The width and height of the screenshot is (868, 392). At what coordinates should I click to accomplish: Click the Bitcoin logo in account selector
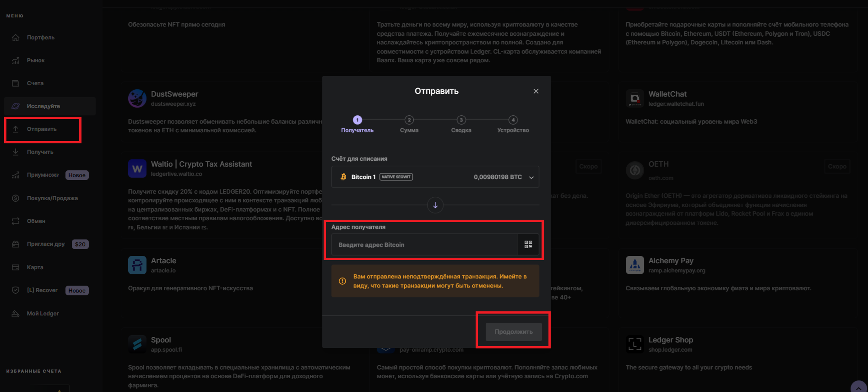(x=343, y=177)
